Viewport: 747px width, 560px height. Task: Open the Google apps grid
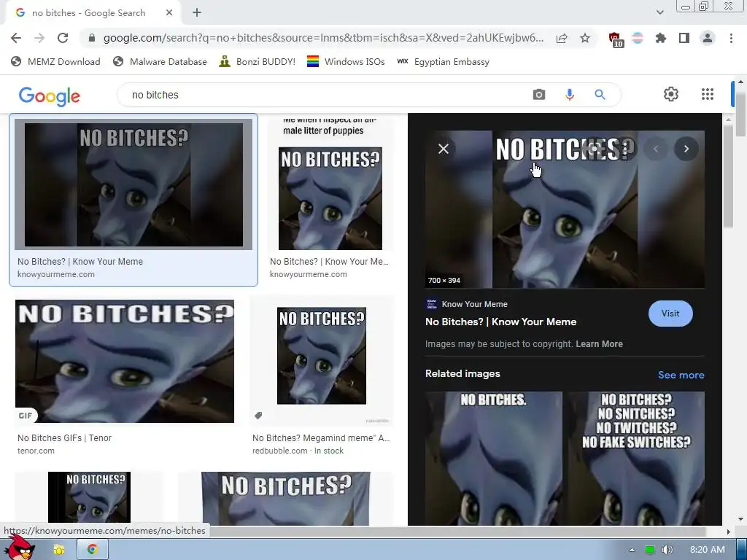[x=708, y=94]
